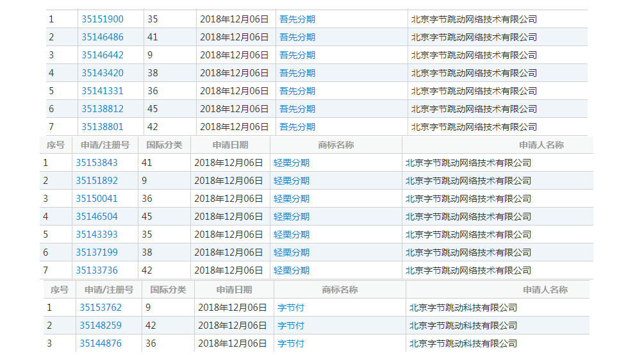
Task: Click registration number 35148259
Action: pyautogui.click(x=101, y=326)
